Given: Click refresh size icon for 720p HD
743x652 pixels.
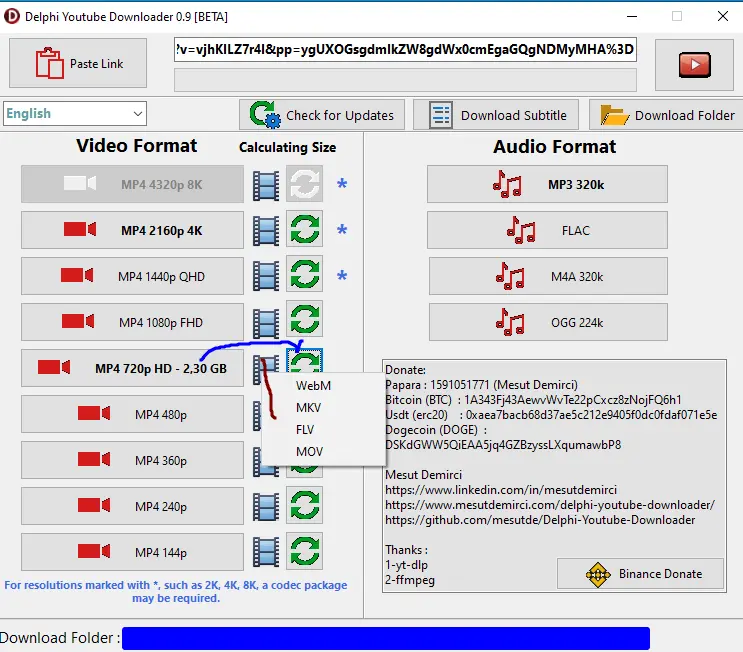Looking at the screenshot, I should point(305,362).
